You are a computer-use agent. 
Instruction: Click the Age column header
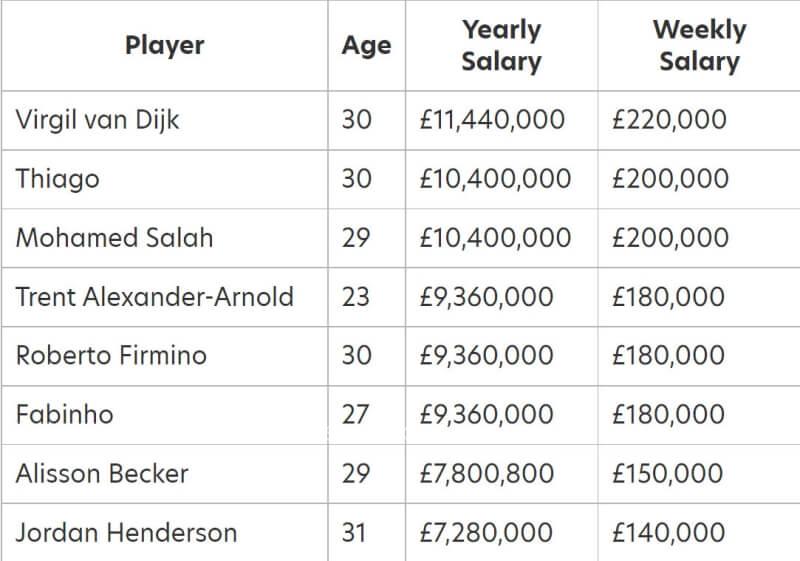click(366, 46)
